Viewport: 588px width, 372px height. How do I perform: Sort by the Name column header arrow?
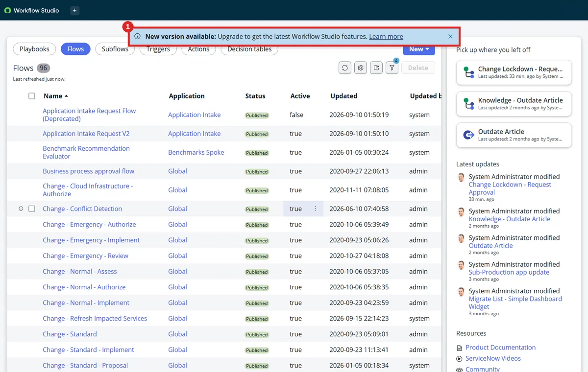tap(66, 96)
